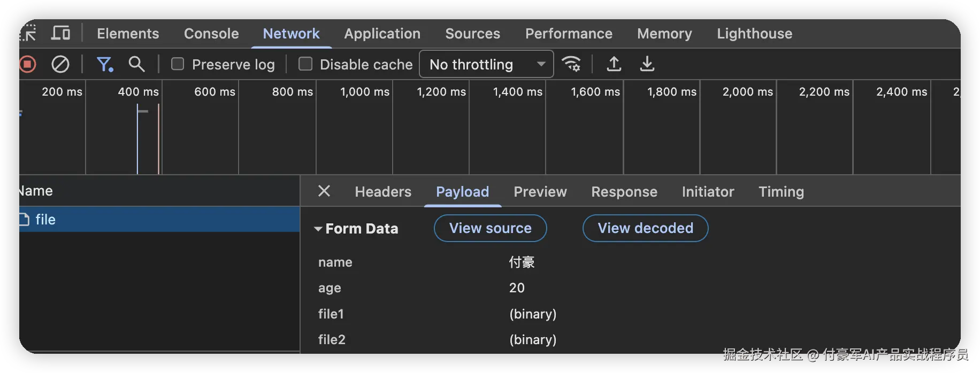
Task: Open the Application tab
Action: (x=382, y=34)
